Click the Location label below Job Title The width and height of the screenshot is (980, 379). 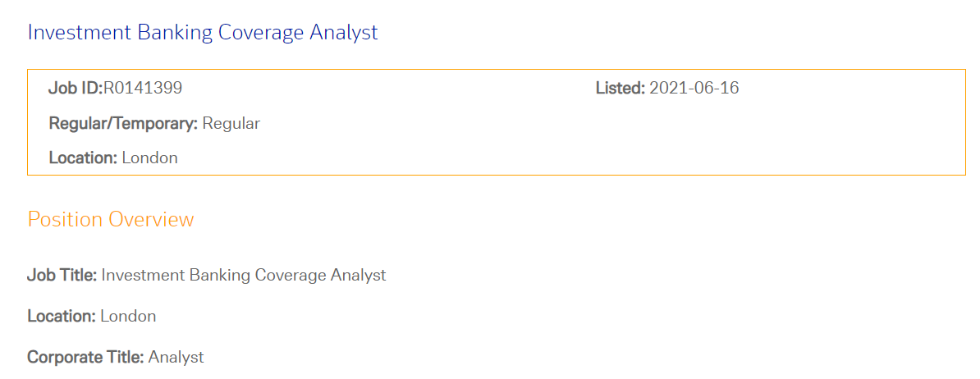(x=62, y=316)
